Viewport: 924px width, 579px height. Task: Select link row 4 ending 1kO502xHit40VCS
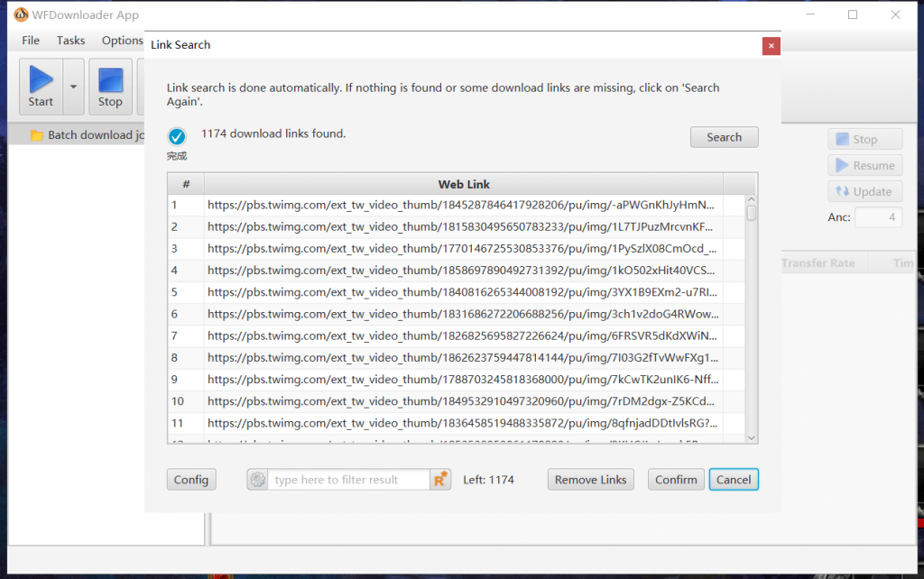pyautogui.click(x=456, y=271)
